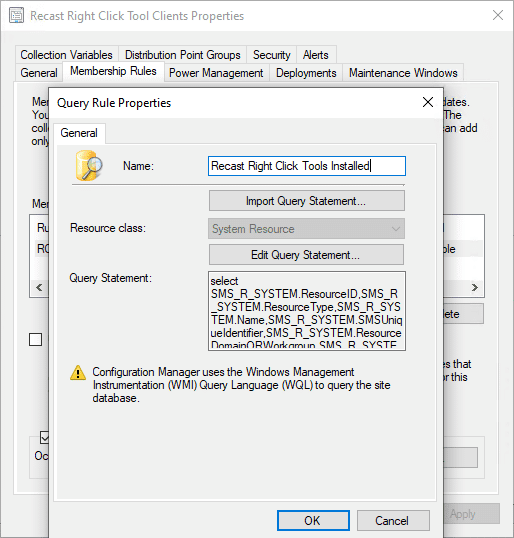The image size is (514, 538).
Task: Close the Recast Right Click Tool Clients Properties window
Action: (x=498, y=15)
